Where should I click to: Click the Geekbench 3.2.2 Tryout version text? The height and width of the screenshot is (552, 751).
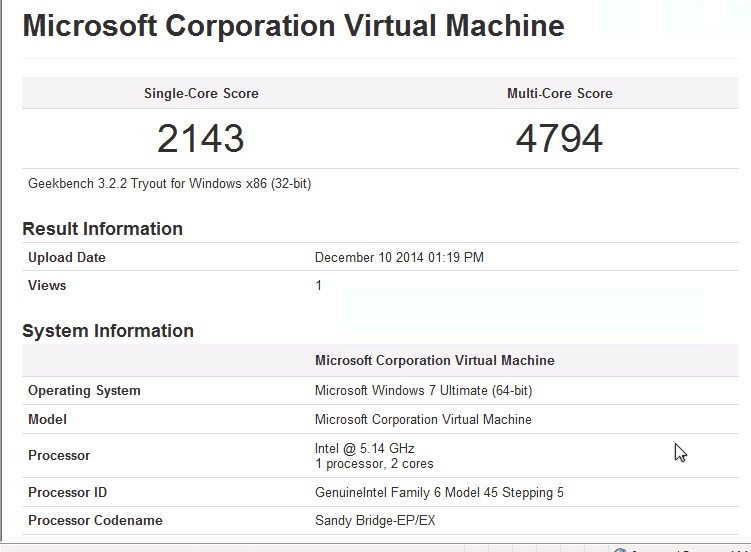[x=169, y=184]
